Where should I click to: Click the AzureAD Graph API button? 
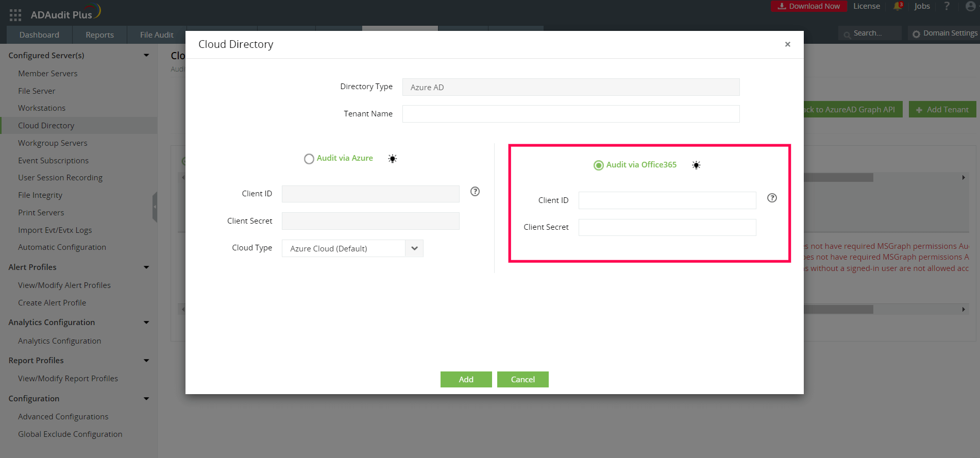coord(853,109)
